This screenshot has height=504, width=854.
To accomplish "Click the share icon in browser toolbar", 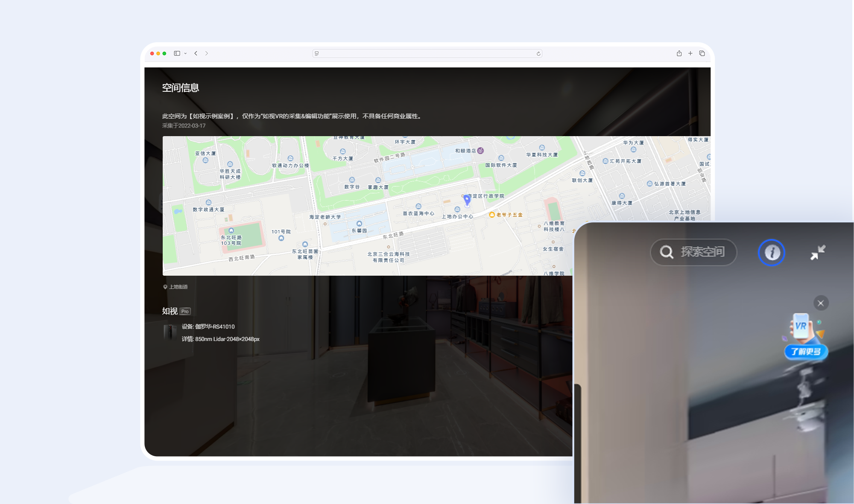I will pyautogui.click(x=679, y=53).
